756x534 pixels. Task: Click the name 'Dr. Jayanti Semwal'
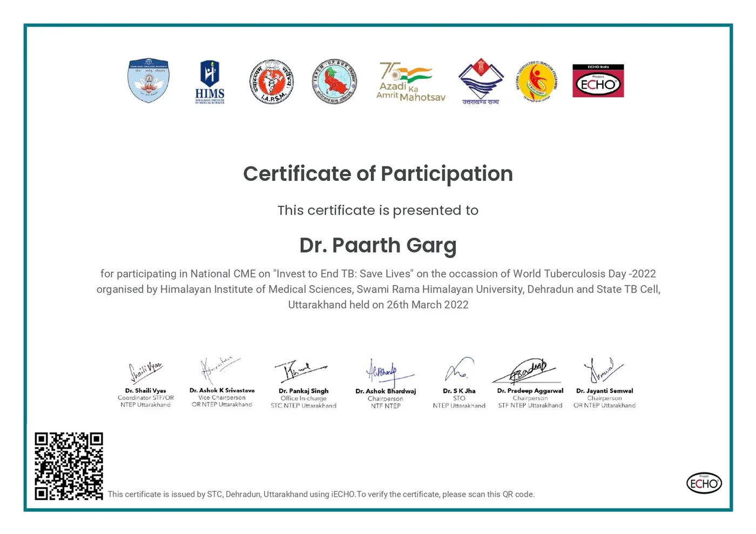[604, 390]
